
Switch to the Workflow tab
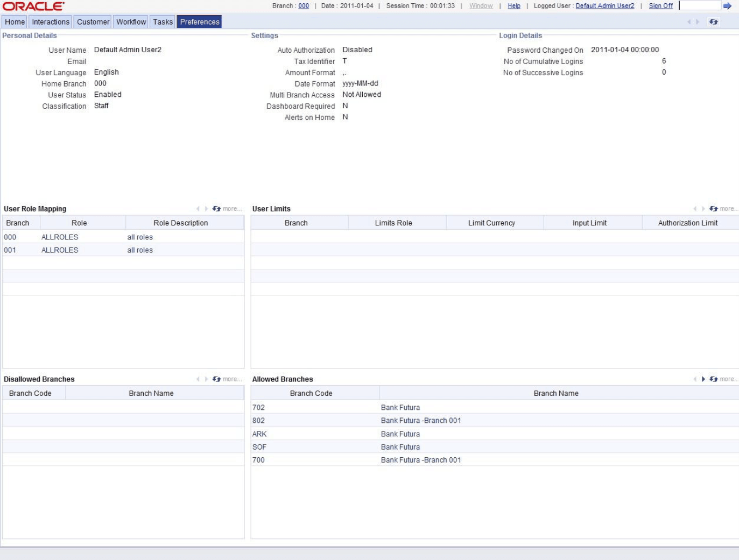click(131, 22)
